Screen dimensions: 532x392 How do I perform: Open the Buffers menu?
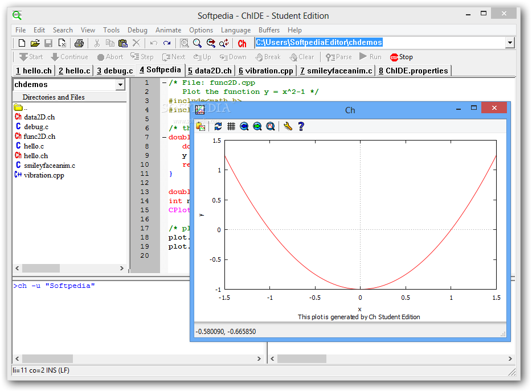tap(269, 30)
